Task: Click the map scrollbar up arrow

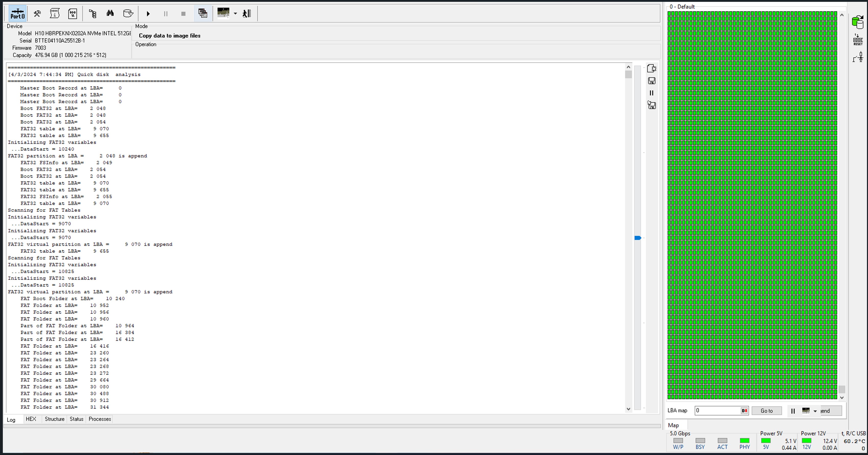Action: point(842,15)
